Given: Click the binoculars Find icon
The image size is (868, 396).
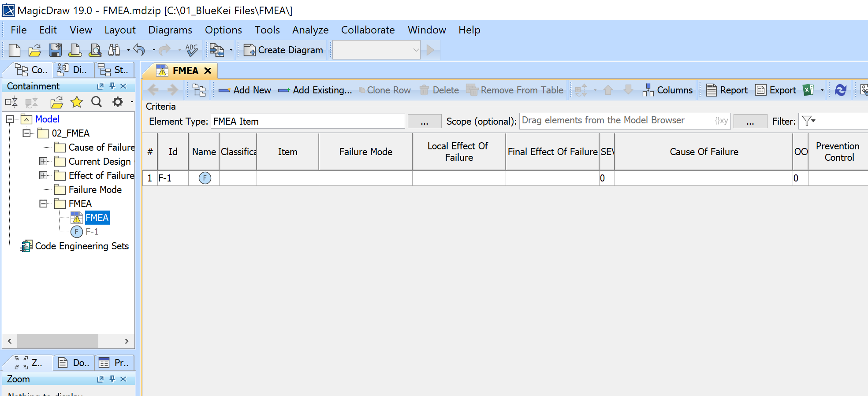Looking at the screenshot, I should coord(114,50).
